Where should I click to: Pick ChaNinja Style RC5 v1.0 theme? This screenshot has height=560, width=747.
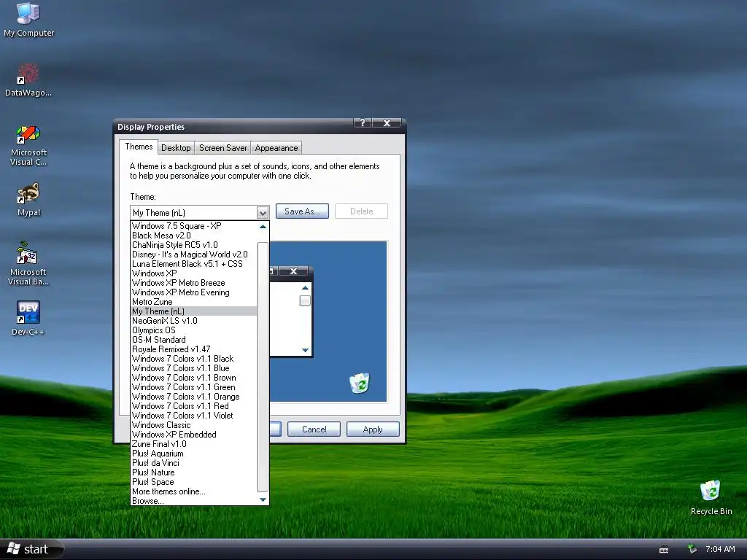[194, 245]
